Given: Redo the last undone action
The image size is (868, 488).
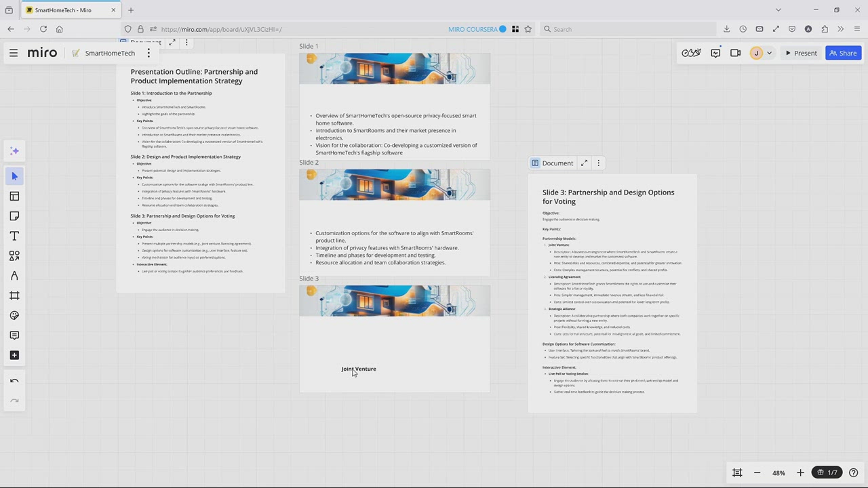Looking at the screenshot, I should 14,401.
